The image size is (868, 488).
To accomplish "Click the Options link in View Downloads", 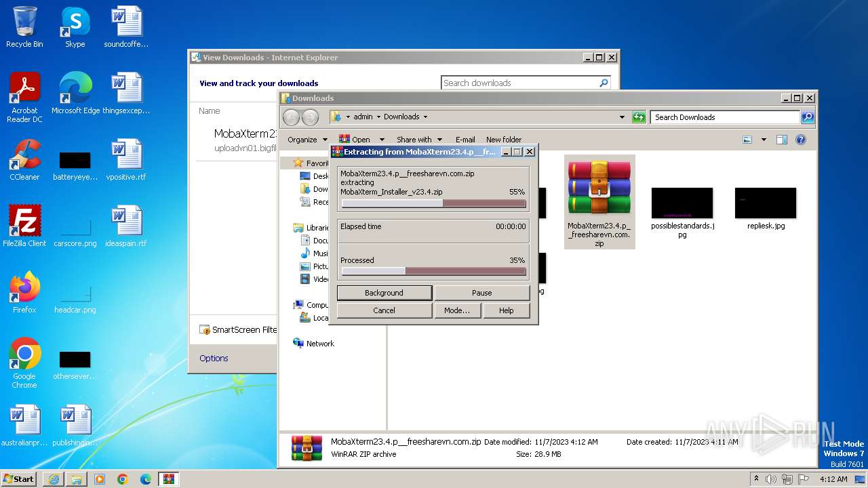I will 214,358.
